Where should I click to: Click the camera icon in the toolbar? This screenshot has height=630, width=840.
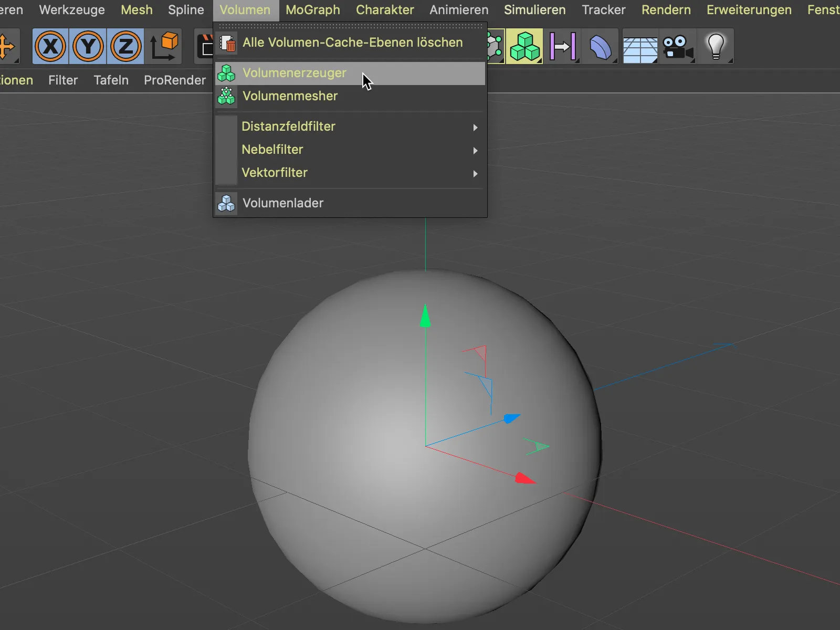tap(678, 47)
